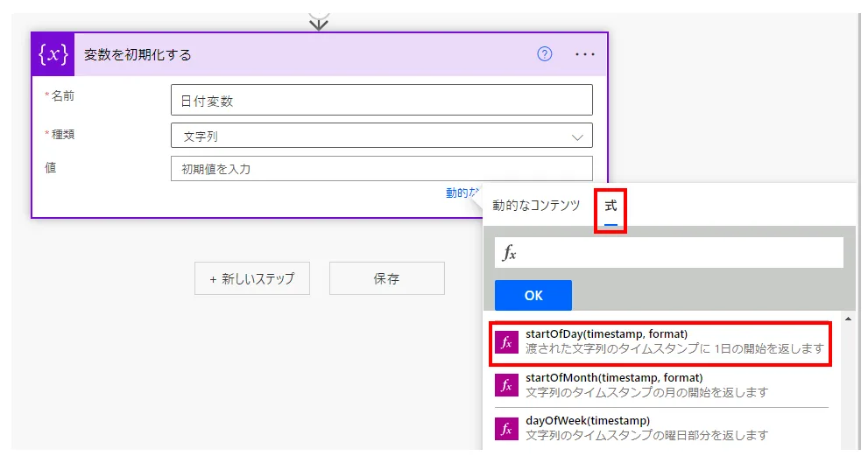Switch to the 動的なコンテンツ tab

(x=536, y=206)
